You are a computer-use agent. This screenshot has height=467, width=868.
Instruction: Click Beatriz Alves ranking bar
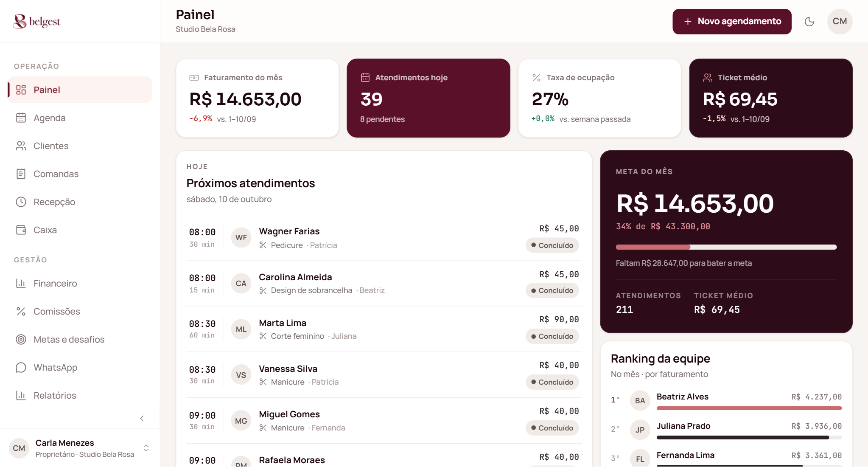pos(749,408)
